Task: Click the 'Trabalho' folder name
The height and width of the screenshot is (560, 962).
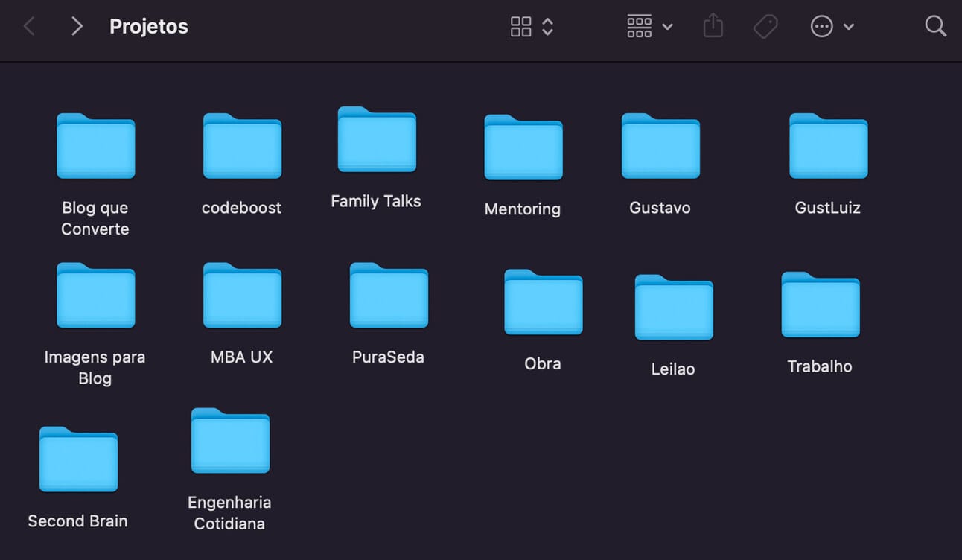Action: pyautogui.click(x=820, y=366)
